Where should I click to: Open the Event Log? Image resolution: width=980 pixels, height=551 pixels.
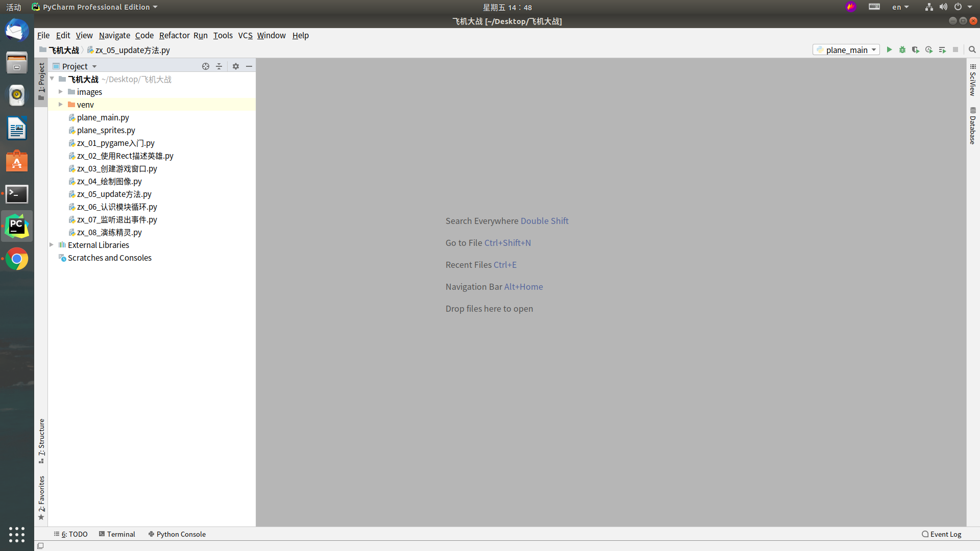941,534
